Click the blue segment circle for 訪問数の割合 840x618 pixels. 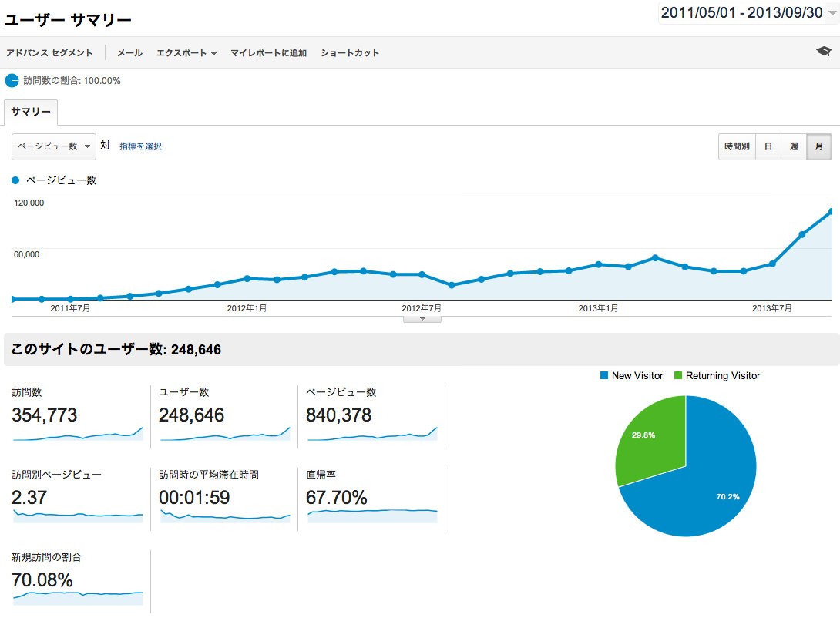click(x=12, y=81)
